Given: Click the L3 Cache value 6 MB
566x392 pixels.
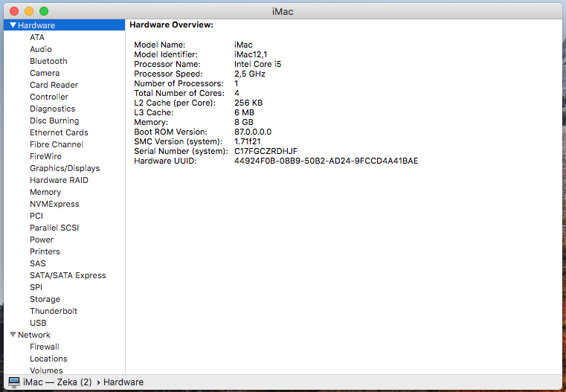Looking at the screenshot, I should (x=244, y=112).
